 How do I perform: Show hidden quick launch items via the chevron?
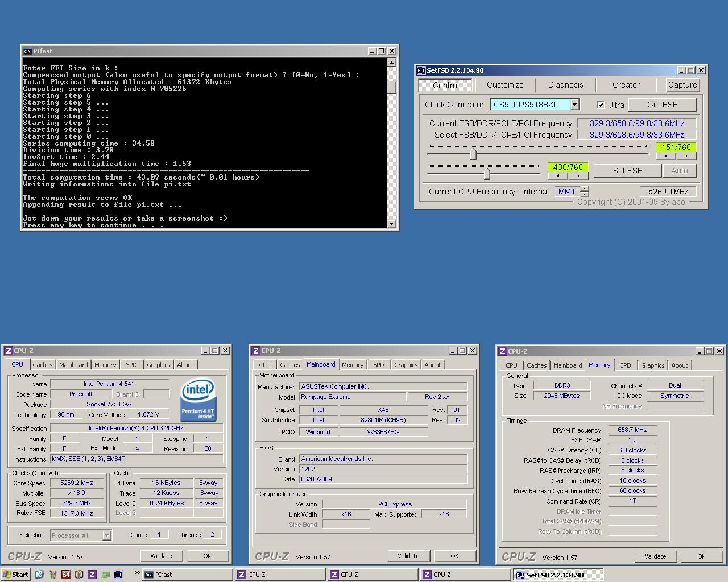(x=137, y=573)
